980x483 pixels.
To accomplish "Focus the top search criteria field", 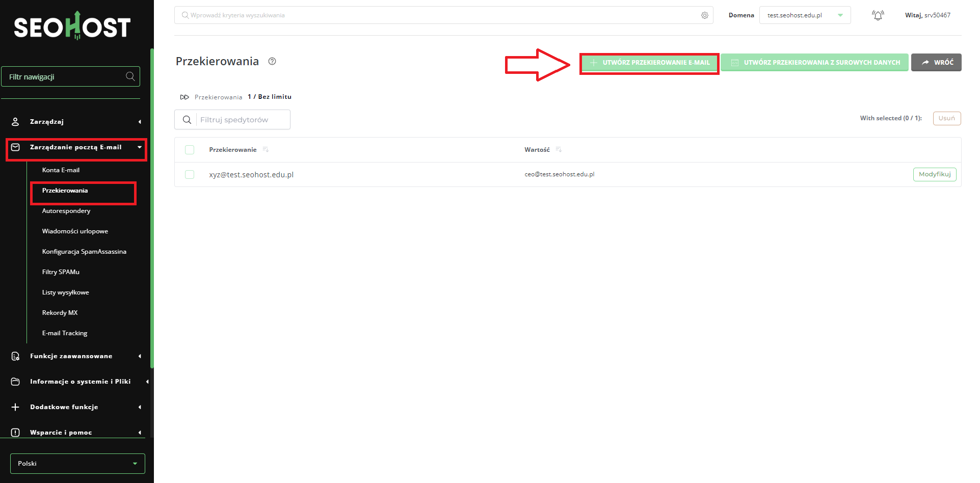I will click(438, 15).
